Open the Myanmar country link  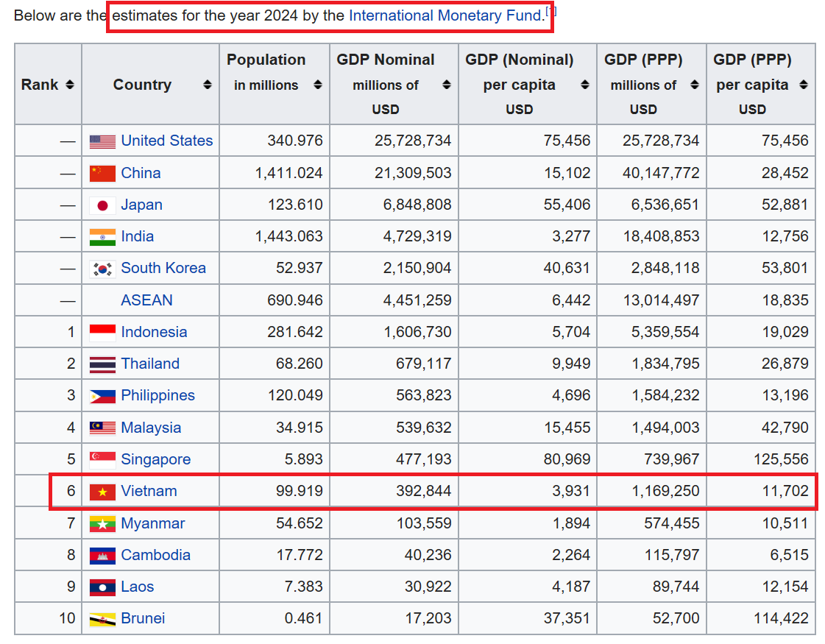[153, 523]
